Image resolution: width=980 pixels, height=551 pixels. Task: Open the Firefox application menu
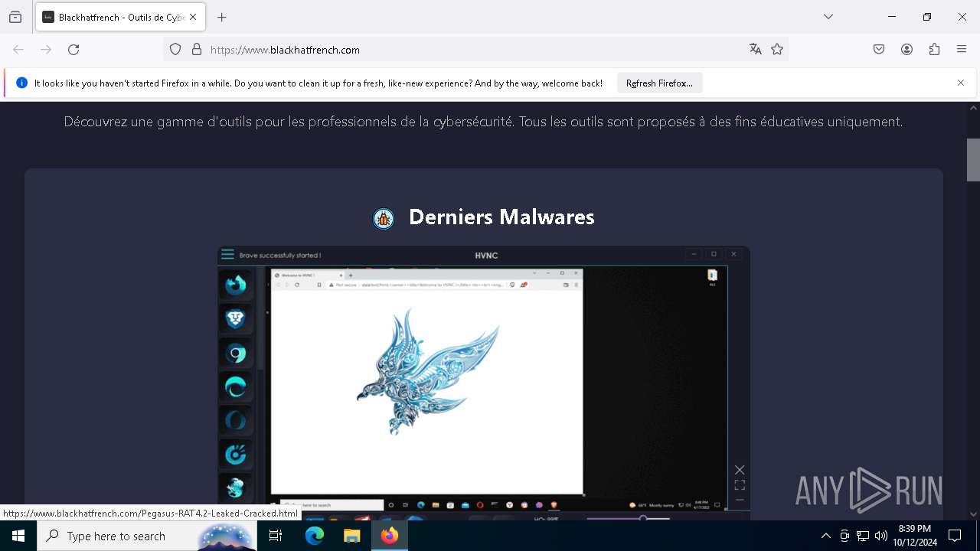pos(962,50)
